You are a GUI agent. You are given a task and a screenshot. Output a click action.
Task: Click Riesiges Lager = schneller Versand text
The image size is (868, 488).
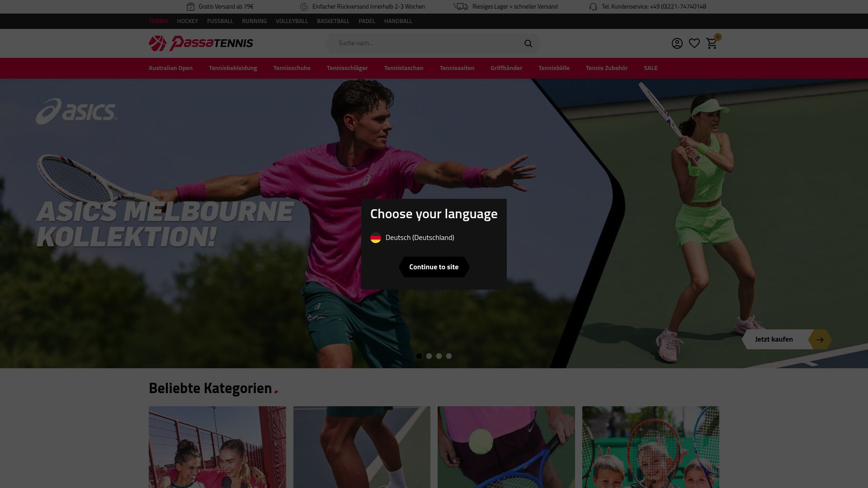coord(515,7)
